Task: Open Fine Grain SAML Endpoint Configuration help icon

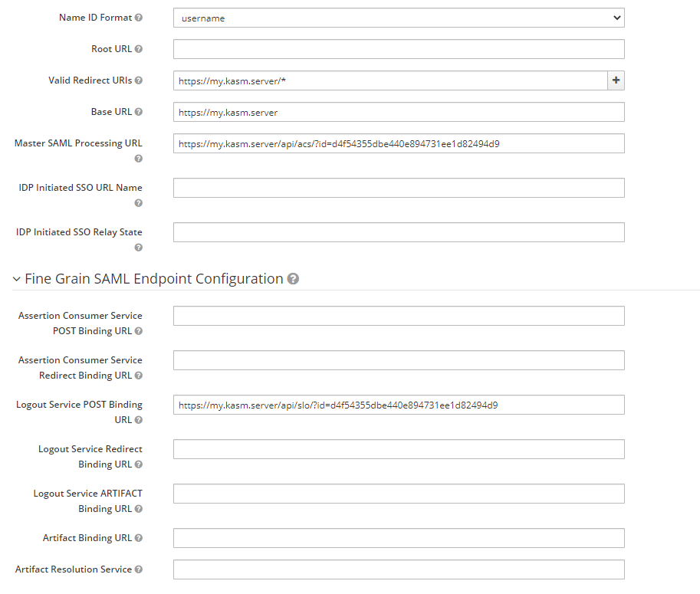Action: [x=294, y=279]
